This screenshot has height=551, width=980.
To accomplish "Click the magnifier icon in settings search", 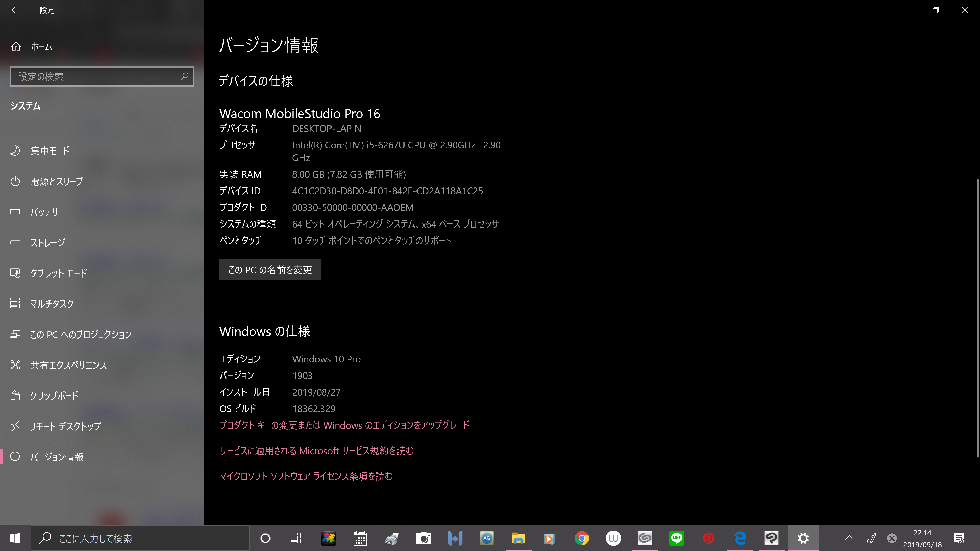I will coord(185,77).
